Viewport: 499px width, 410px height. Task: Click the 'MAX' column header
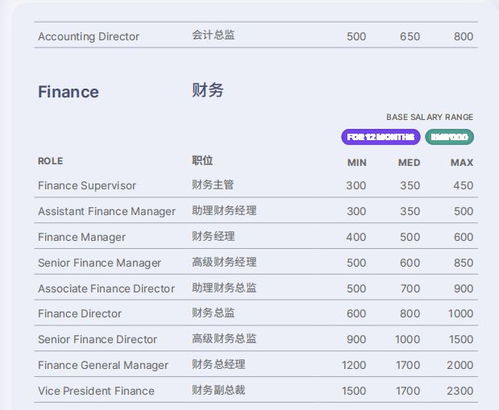[462, 163]
